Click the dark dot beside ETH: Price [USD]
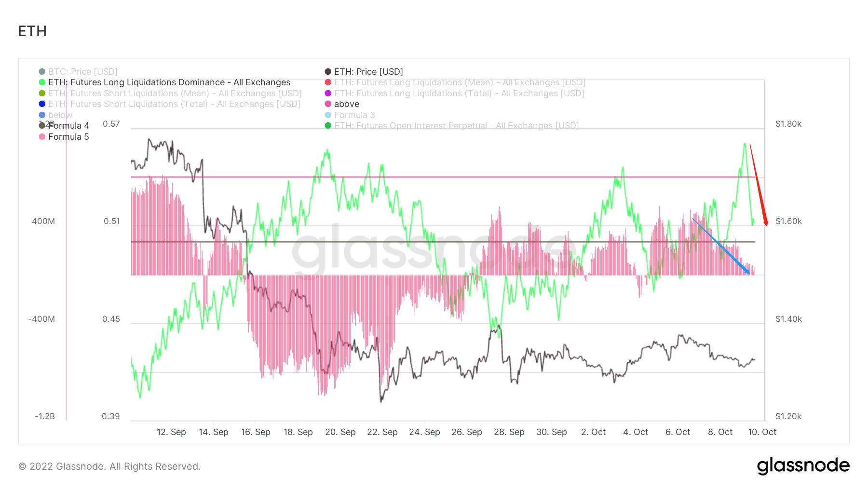Viewport: 868px width, 488px height. tap(328, 72)
